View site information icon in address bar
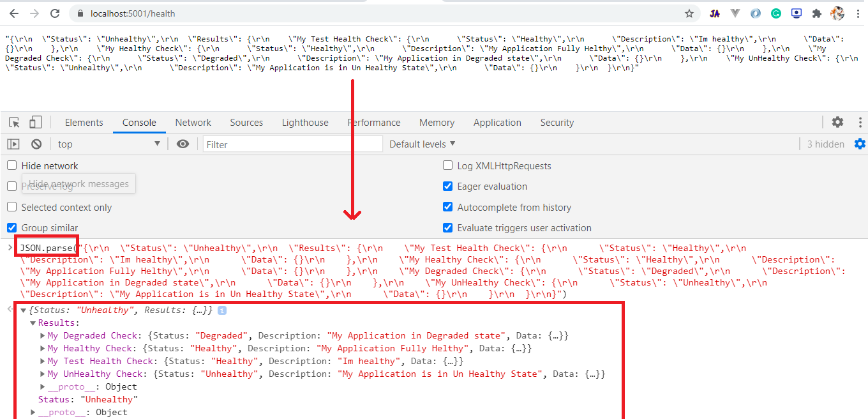Screen dimensions: 868x419 click(x=80, y=13)
